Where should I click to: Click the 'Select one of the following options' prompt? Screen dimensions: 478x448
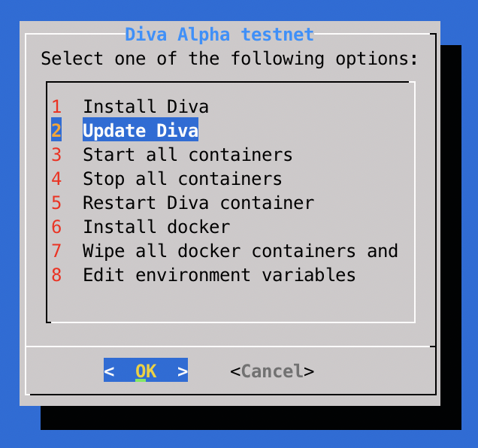[x=229, y=59]
